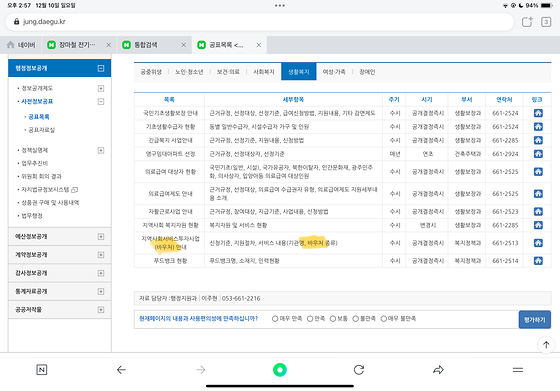Open home link icon for 지역사회 복지자원 현황 row
This screenshot has height=391, width=560.
538,225
